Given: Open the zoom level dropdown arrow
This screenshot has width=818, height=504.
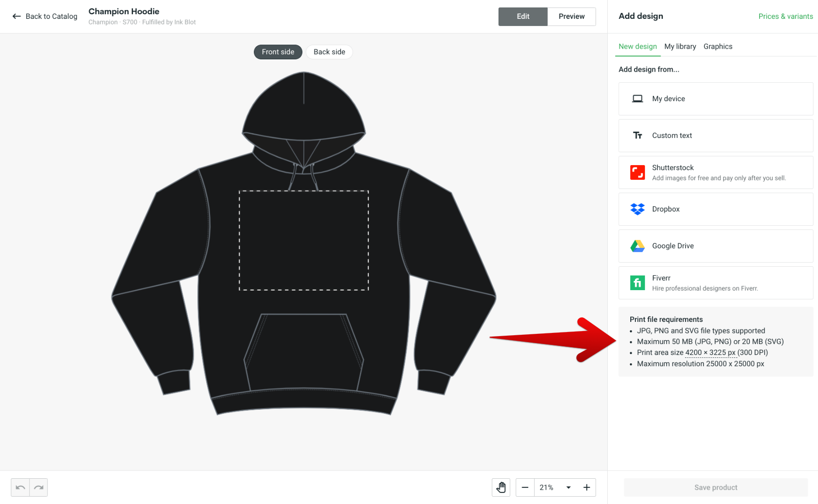Looking at the screenshot, I should pyautogui.click(x=569, y=487).
